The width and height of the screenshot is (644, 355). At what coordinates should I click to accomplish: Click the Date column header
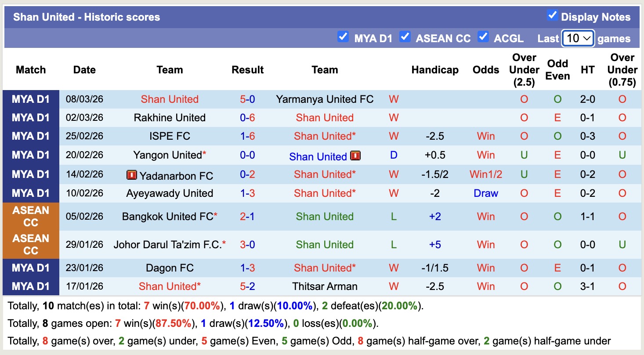tap(84, 69)
